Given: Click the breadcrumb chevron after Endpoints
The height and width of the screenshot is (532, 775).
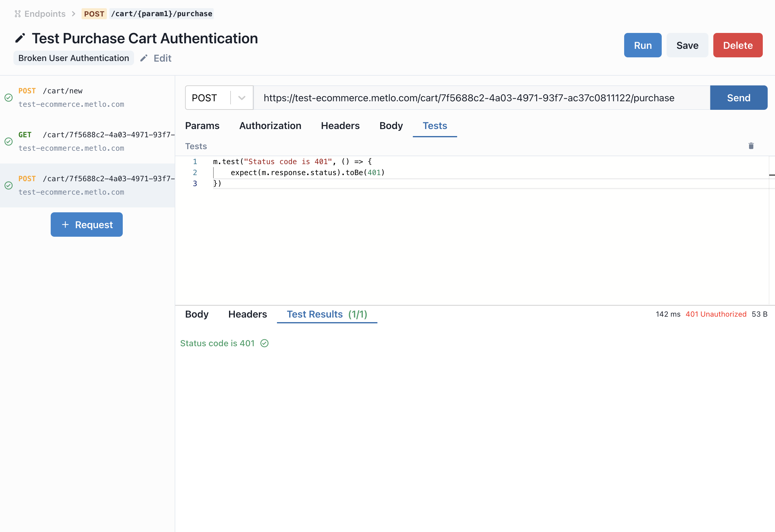Looking at the screenshot, I should click(x=74, y=14).
